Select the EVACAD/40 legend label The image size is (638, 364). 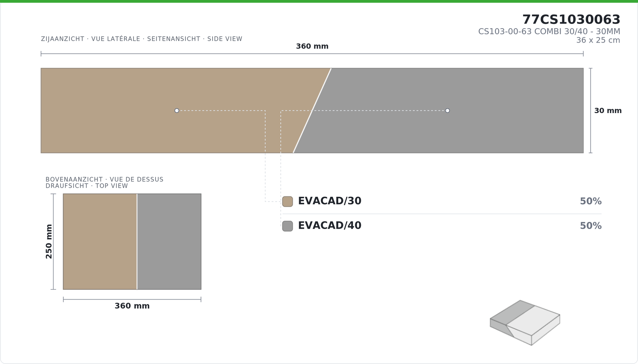point(330,226)
